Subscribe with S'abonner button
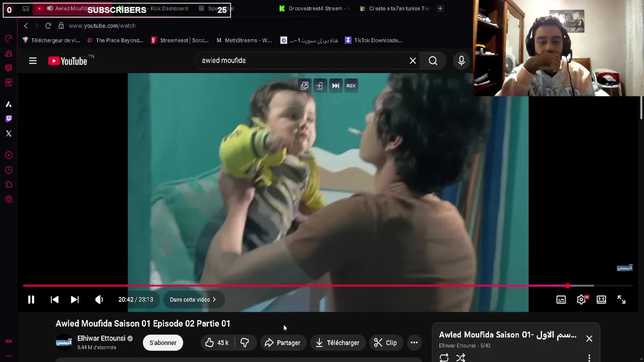The width and height of the screenshot is (644, 362). click(163, 343)
